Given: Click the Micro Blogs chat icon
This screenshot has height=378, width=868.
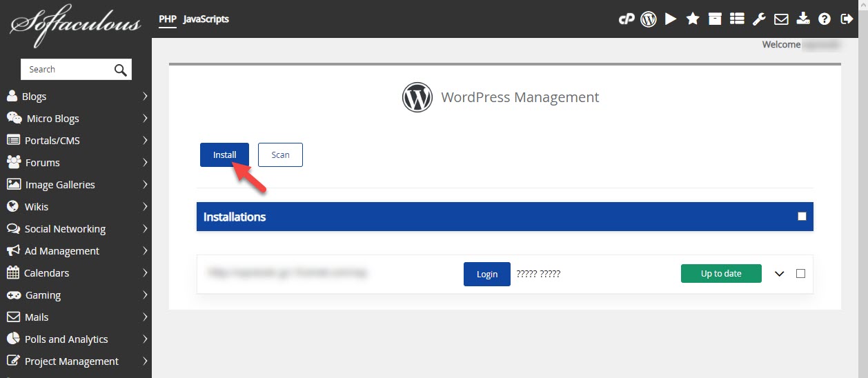Looking at the screenshot, I should pyautogui.click(x=14, y=118).
